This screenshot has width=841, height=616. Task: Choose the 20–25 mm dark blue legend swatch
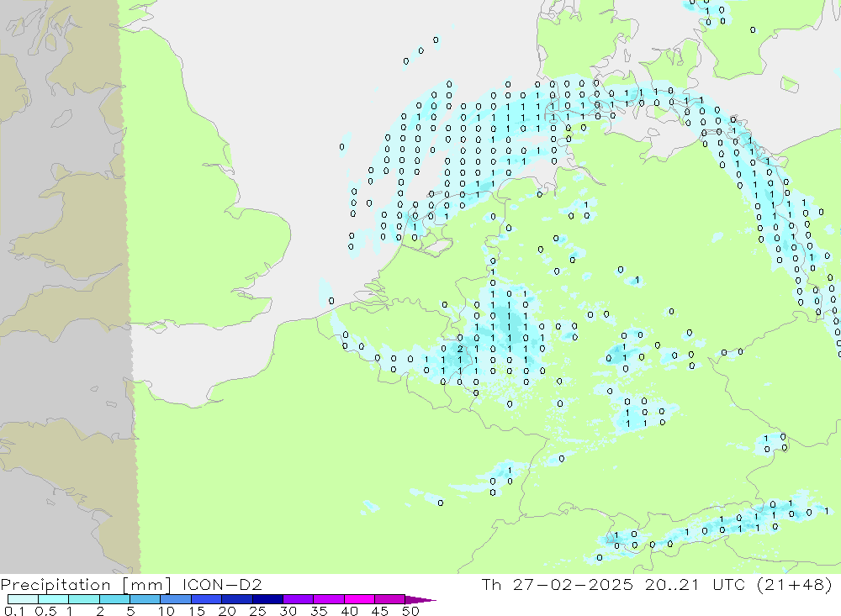coord(237,599)
